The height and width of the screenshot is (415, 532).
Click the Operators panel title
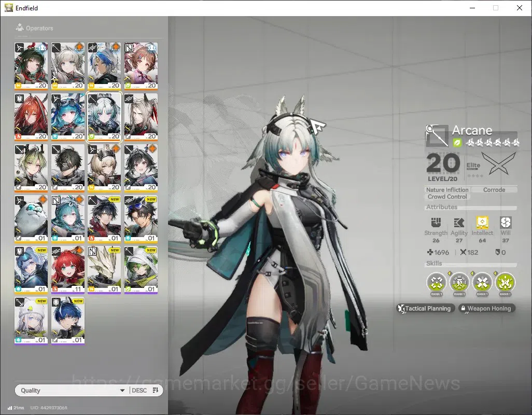click(x=39, y=28)
